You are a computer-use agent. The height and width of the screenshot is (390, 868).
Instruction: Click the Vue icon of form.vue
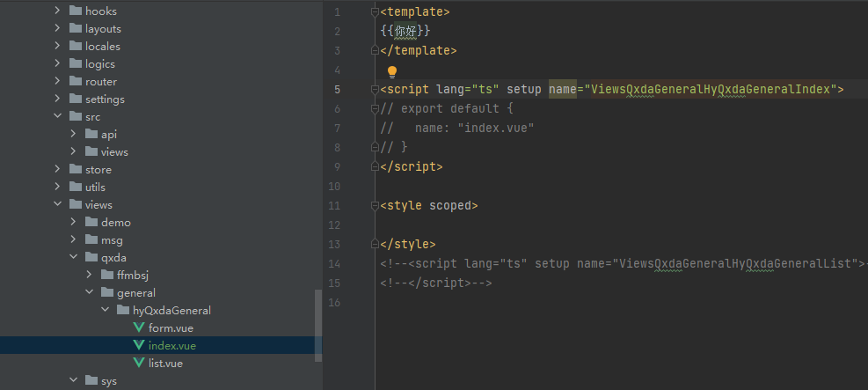[x=139, y=327]
